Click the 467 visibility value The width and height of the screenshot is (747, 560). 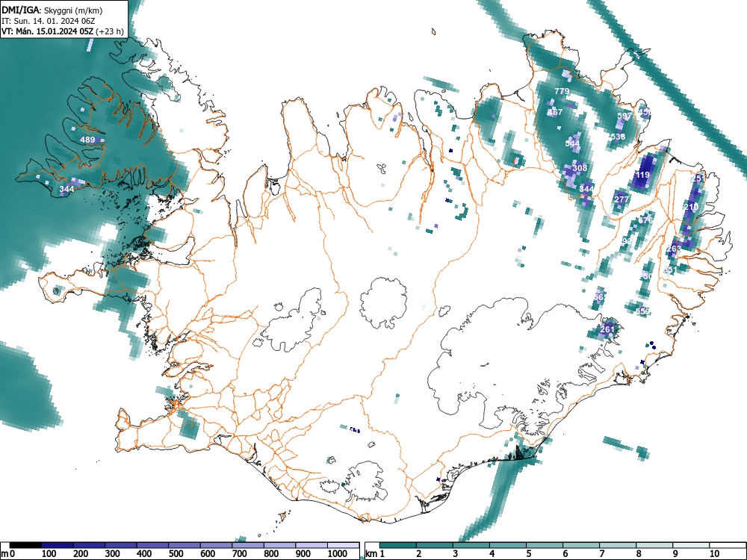coord(554,113)
